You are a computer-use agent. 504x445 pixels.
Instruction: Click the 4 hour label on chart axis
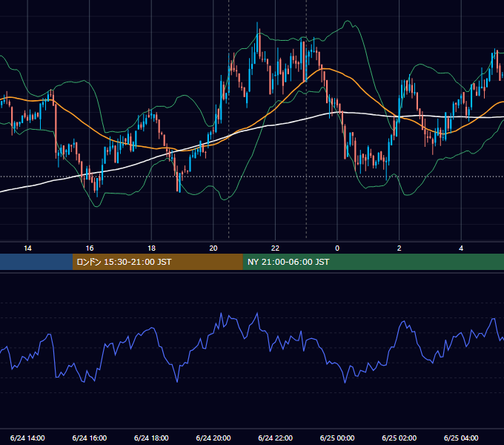[x=461, y=248]
